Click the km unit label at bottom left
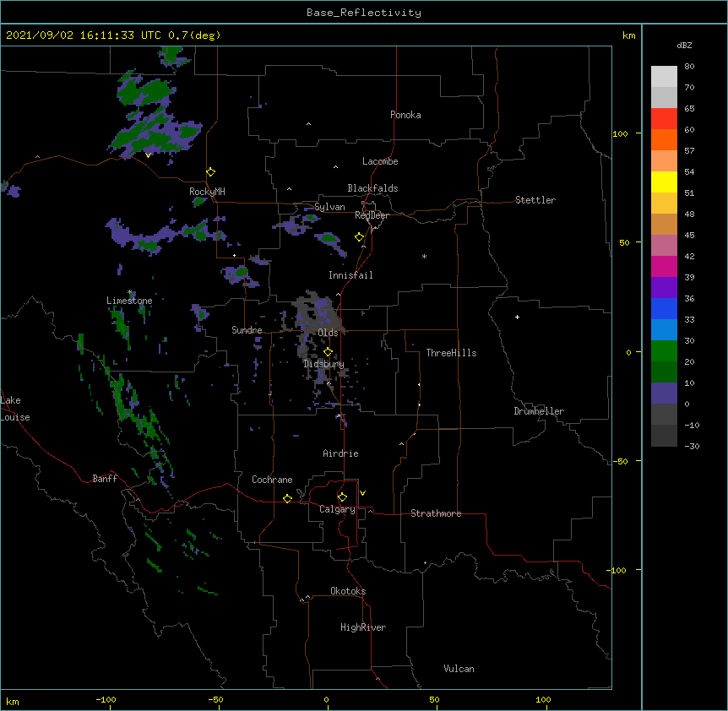728x711 pixels. tap(12, 701)
